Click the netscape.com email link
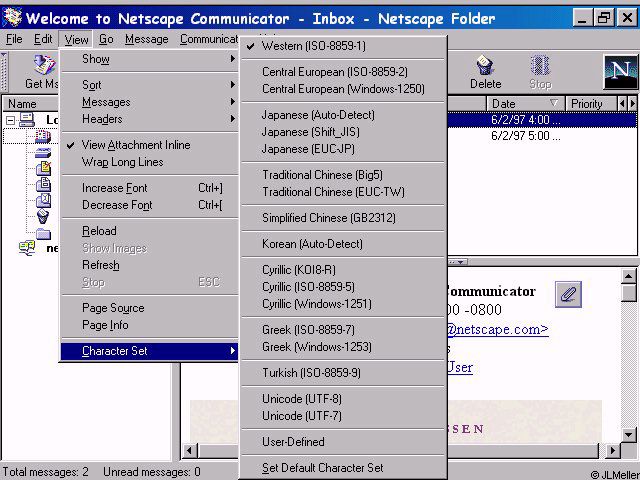Screen dimensions: 640x480 coord(498,329)
